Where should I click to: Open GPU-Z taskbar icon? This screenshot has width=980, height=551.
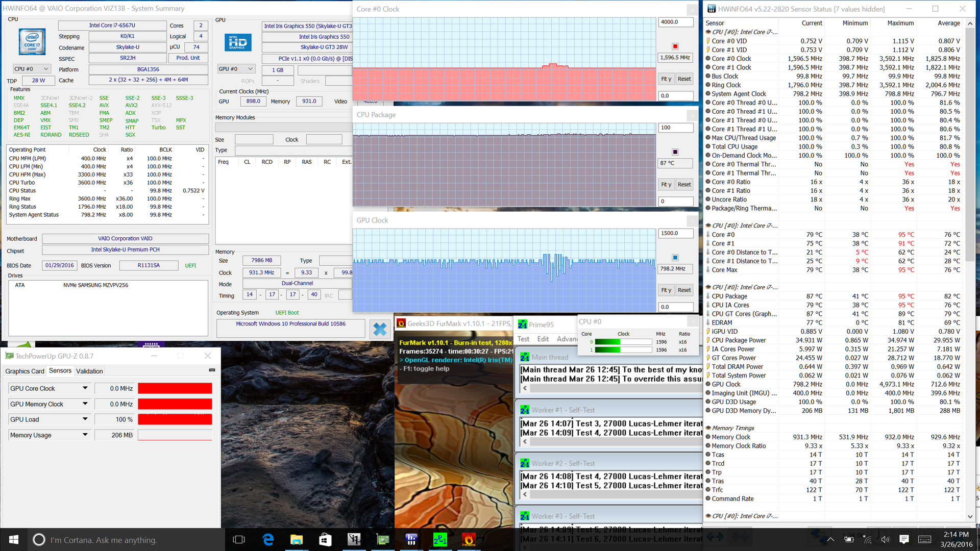[382, 539]
